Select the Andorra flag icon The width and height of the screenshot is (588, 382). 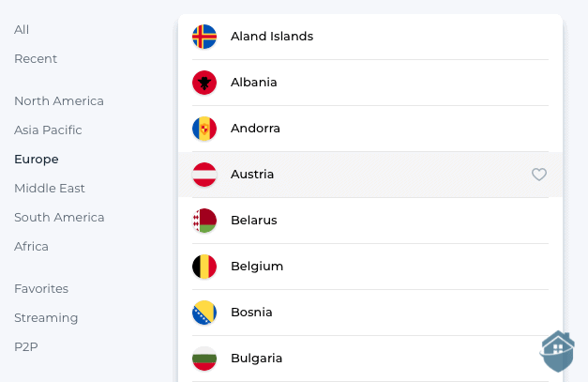point(204,129)
